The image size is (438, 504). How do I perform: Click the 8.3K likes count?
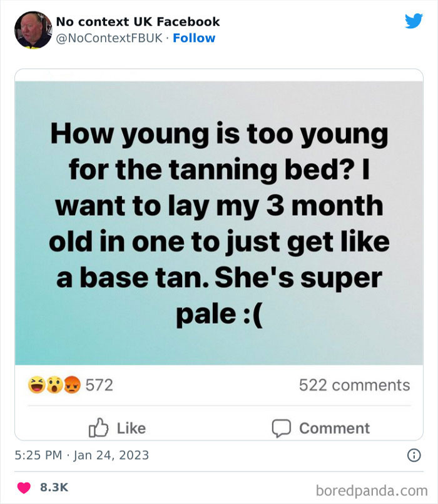click(54, 486)
